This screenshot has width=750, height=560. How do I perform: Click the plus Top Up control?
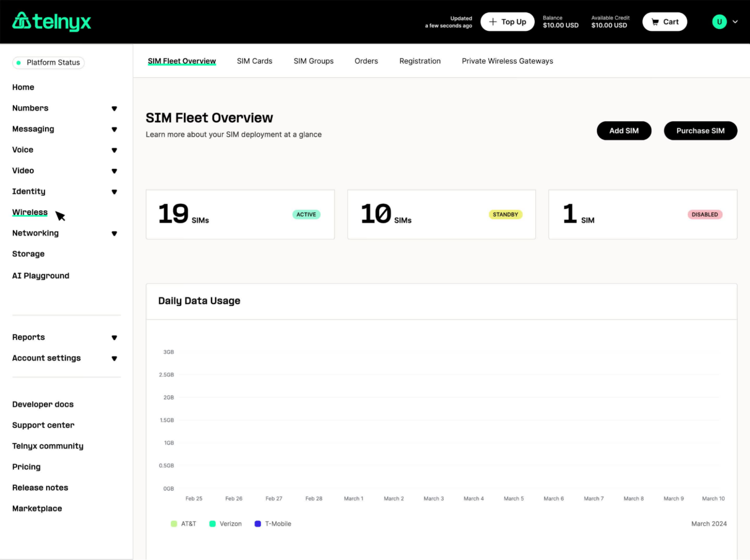pos(507,21)
